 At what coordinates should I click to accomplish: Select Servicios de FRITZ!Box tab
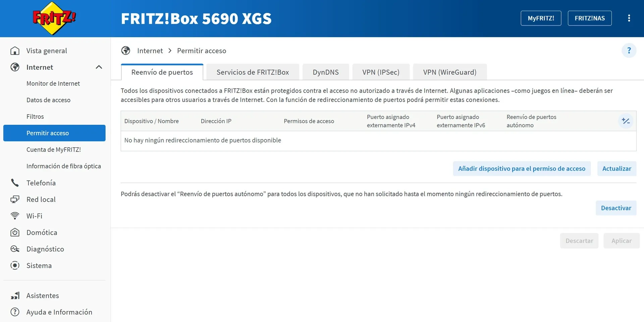coord(253,72)
